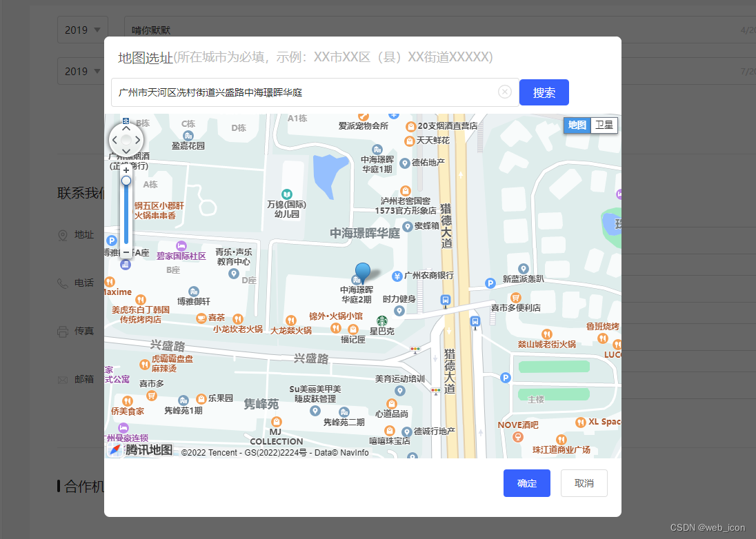The width and height of the screenshot is (756, 539).
Task: Click 中海璟晖华庭 map label
Action: [365, 234]
